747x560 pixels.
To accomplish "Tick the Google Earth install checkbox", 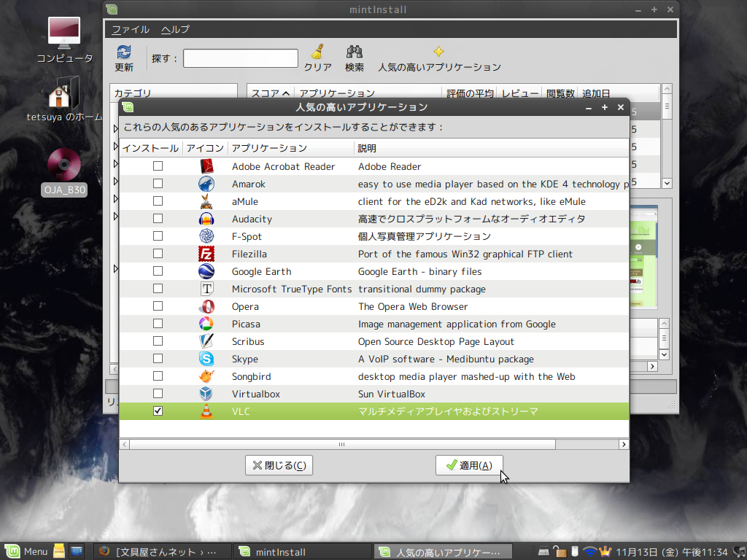I will pos(158,271).
